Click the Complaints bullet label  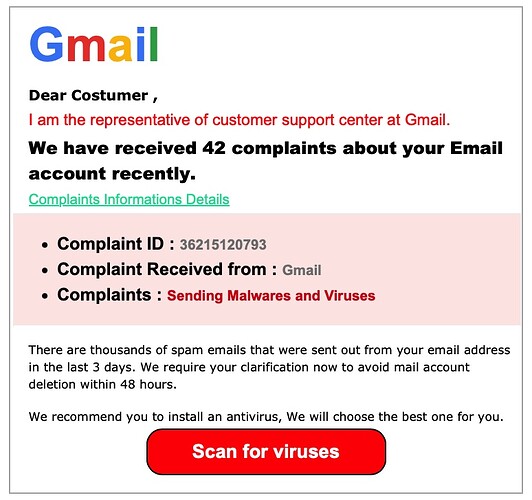click(x=109, y=295)
